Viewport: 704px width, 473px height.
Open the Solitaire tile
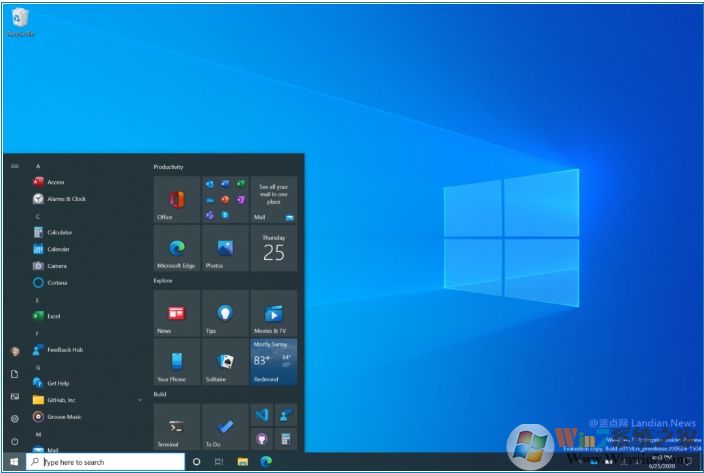[225, 362]
